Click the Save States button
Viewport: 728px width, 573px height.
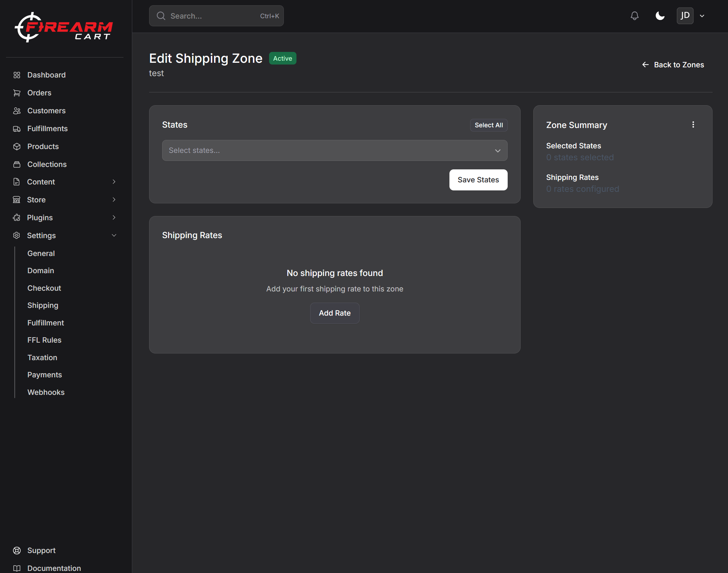[478, 180]
